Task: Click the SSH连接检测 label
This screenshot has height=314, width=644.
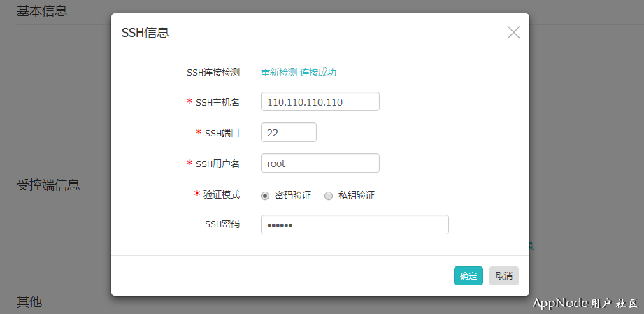Action: (213, 72)
